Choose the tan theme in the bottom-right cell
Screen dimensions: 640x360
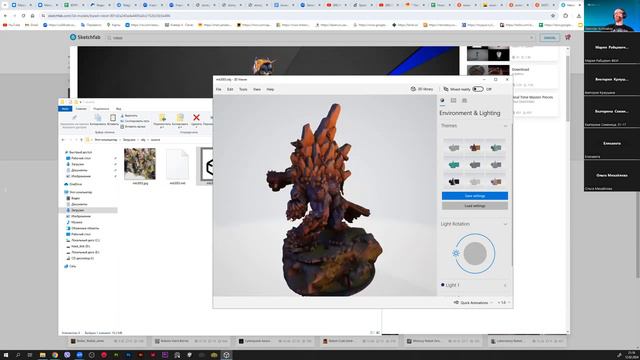tap(496, 182)
